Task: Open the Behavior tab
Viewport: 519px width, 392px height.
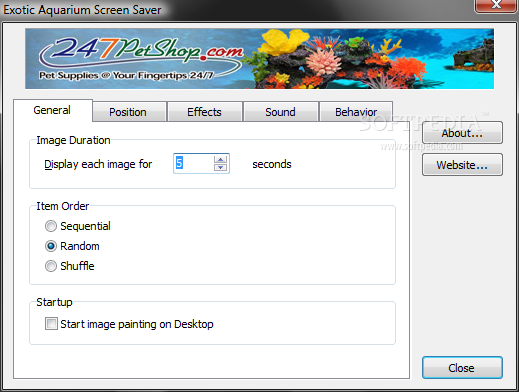Action: pyautogui.click(x=356, y=112)
